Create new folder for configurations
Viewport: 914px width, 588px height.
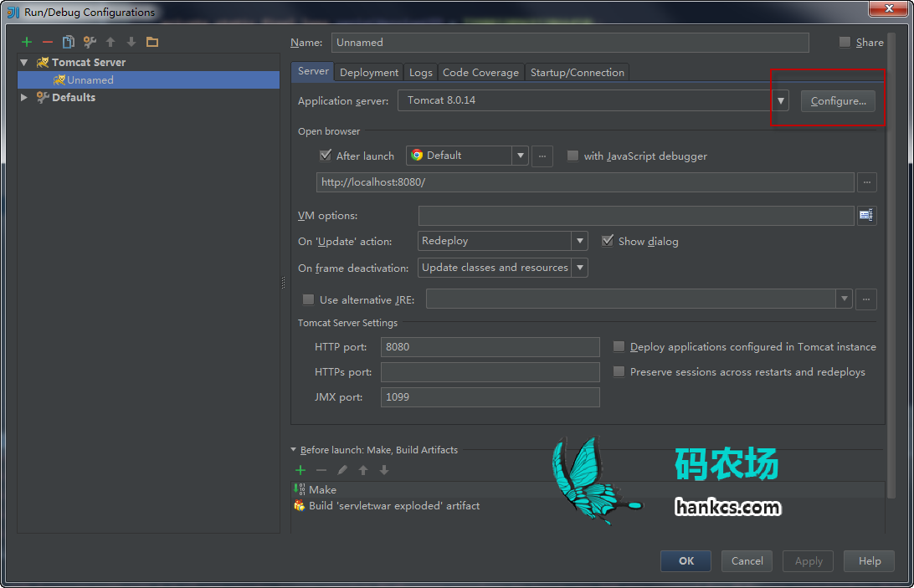click(x=152, y=42)
